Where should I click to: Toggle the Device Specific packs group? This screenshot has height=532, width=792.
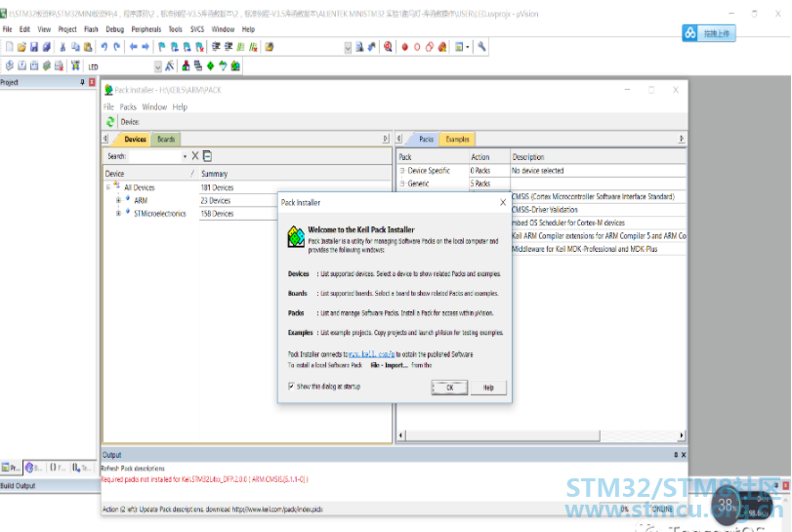point(402,171)
